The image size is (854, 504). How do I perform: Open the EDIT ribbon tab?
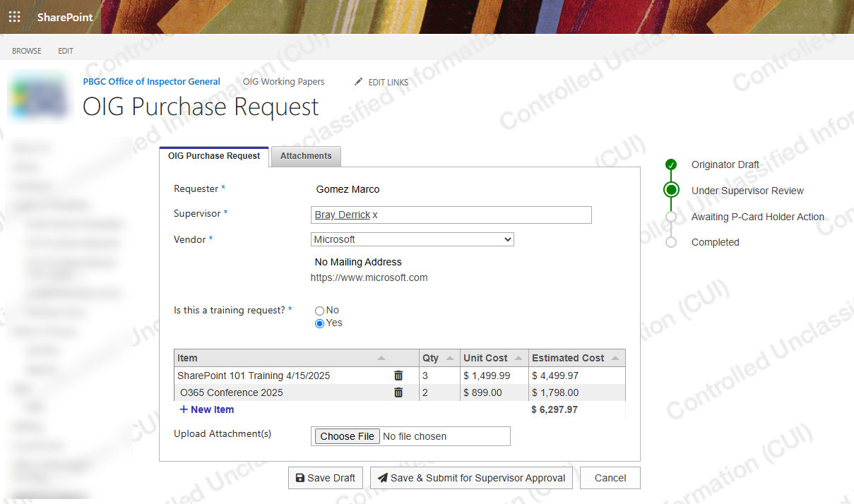[66, 51]
